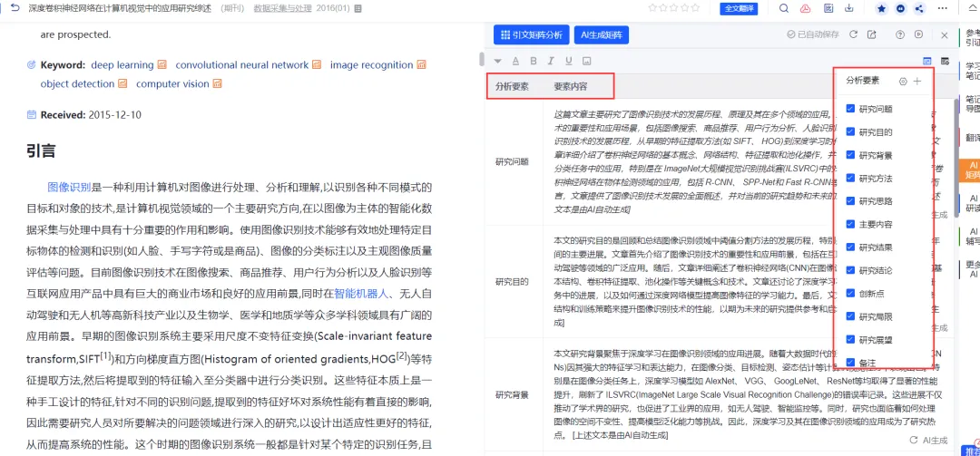This screenshot has height=456, width=980.
Task: Click the icon after the 数据采集与处理 2016(01) journal name
Action: pos(358,9)
